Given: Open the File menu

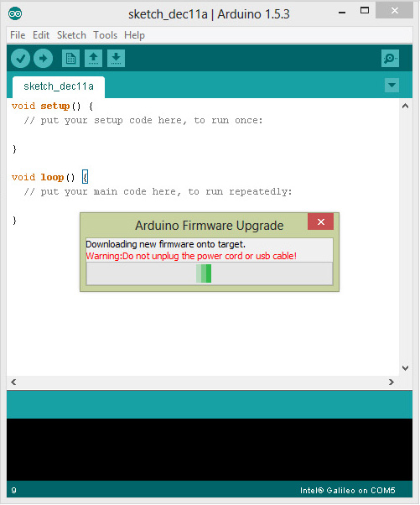Looking at the screenshot, I should [x=18, y=35].
